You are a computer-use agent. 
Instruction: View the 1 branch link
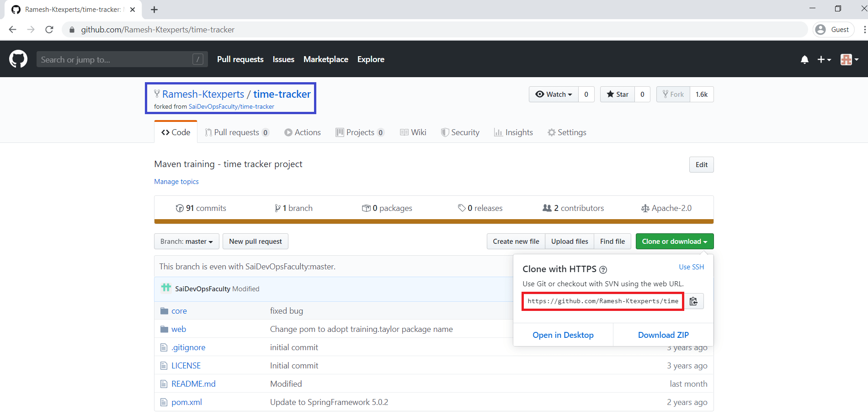293,208
